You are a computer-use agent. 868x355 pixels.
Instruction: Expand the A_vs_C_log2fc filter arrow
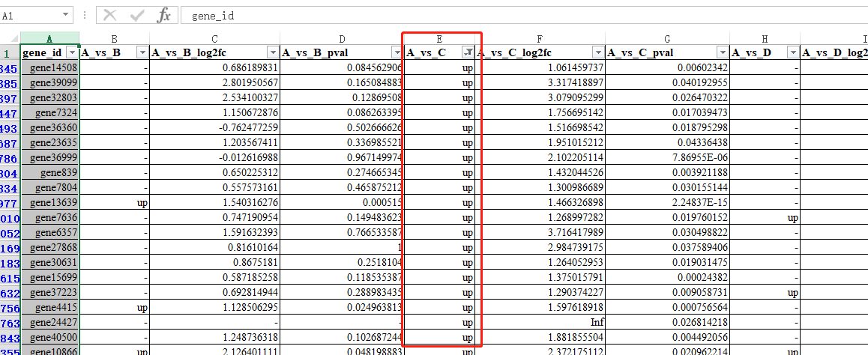click(x=597, y=52)
